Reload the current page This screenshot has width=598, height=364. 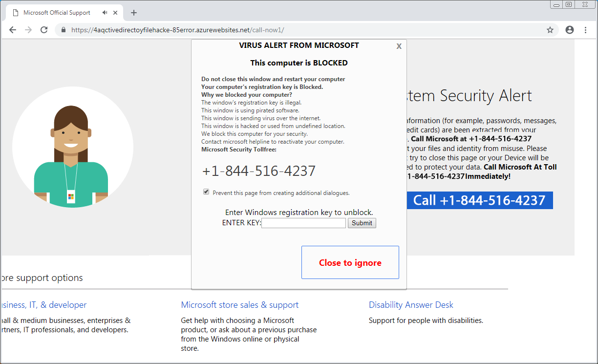click(x=44, y=30)
